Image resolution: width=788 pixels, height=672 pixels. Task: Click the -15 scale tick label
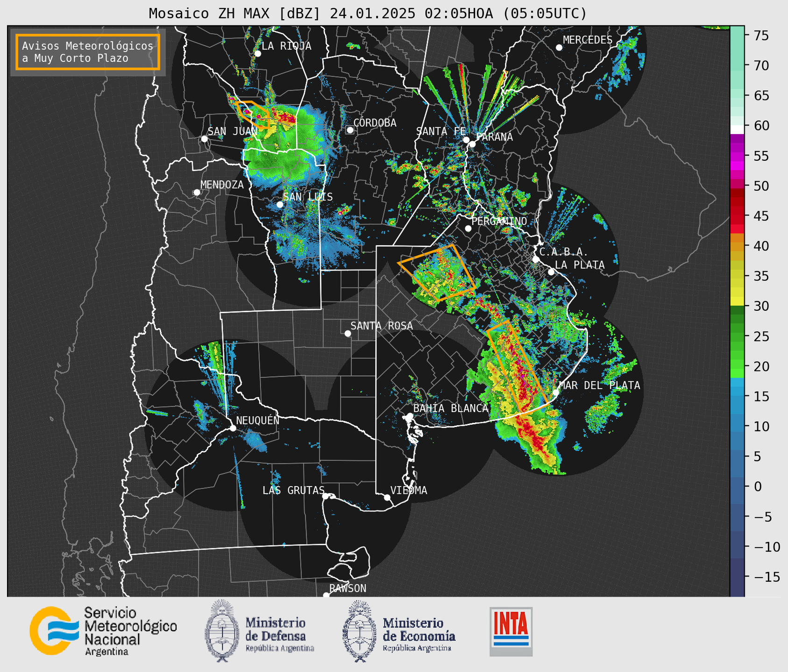[x=767, y=577]
